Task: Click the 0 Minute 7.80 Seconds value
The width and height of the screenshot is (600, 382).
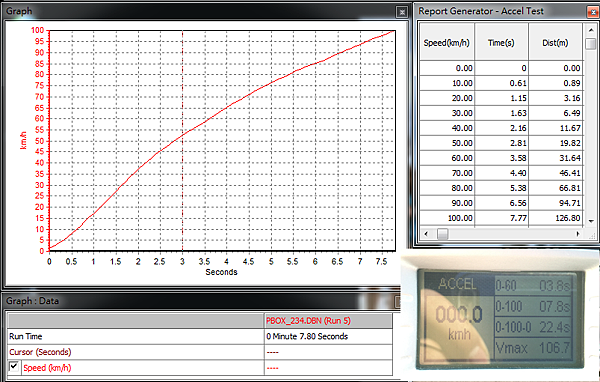Action: pyautogui.click(x=328, y=336)
